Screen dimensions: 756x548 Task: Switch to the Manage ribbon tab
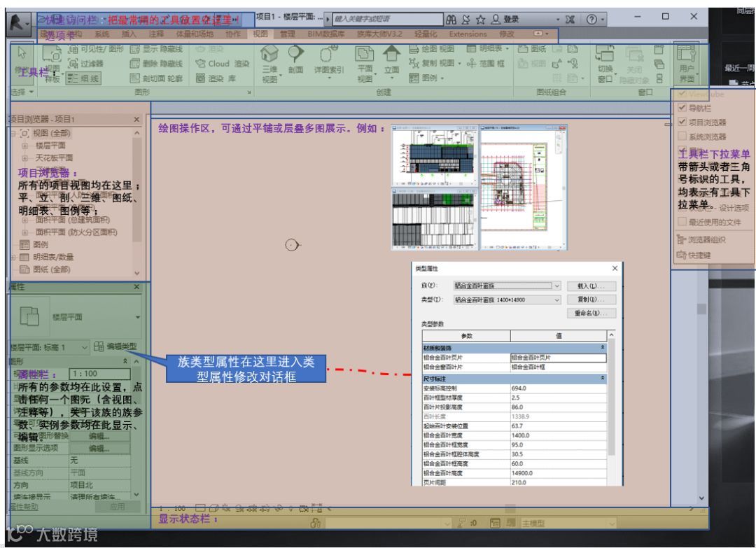click(288, 34)
